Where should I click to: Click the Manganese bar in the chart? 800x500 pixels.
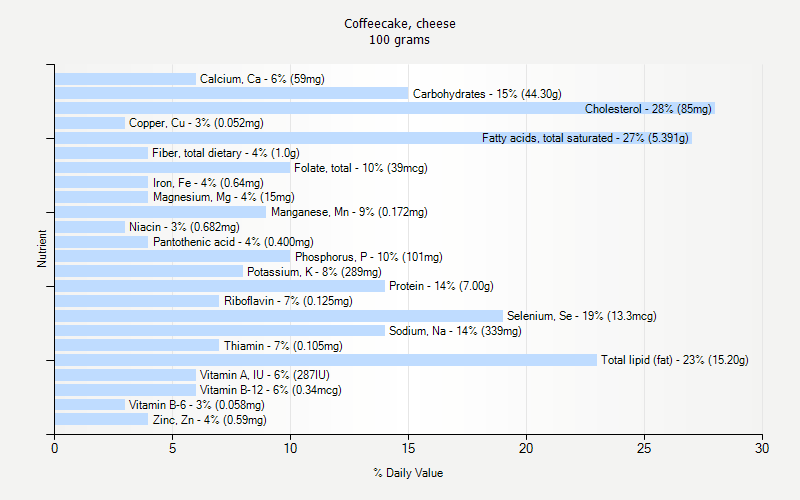pyautogui.click(x=161, y=212)
